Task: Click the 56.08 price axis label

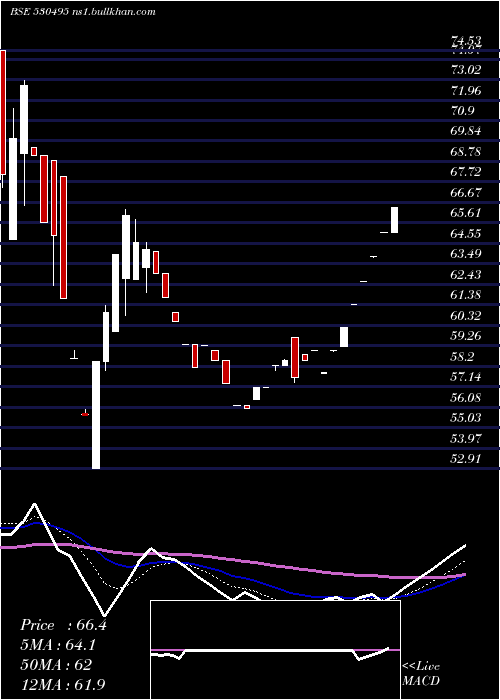Action: pos(466,397)
